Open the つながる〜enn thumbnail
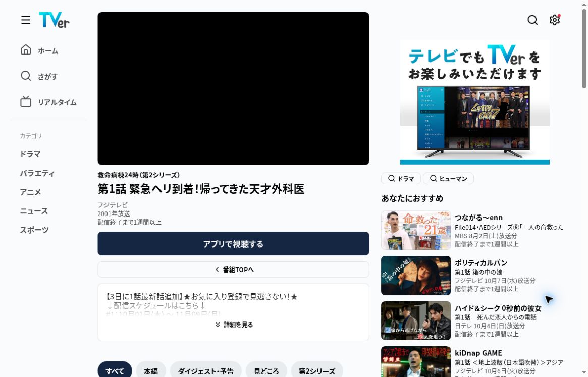588x377 pixels. pyautogui.click(x=416, y=230)
